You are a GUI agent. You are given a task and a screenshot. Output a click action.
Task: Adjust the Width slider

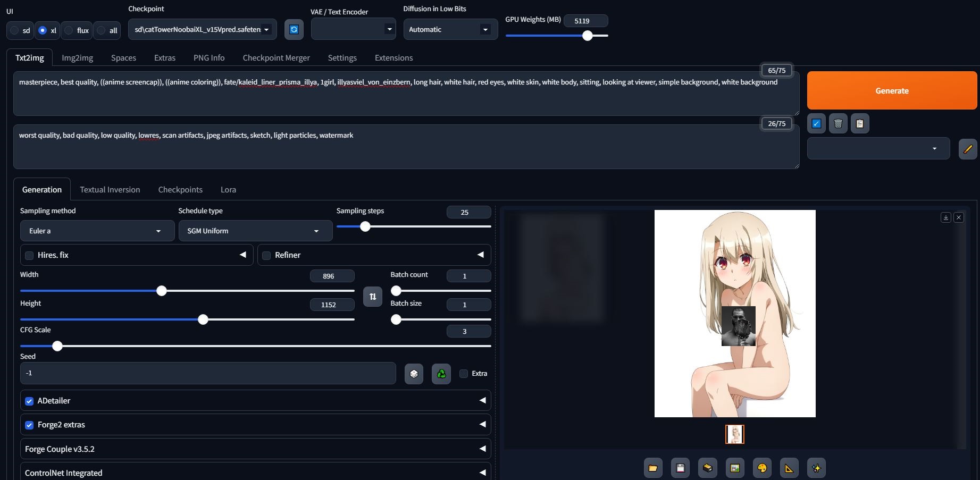(187, 291)
